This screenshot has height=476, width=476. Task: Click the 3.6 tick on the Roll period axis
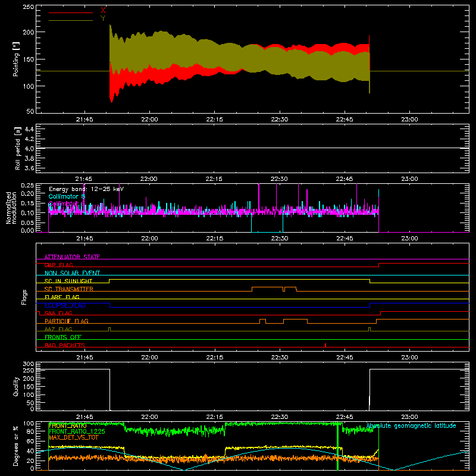(29, 168)
